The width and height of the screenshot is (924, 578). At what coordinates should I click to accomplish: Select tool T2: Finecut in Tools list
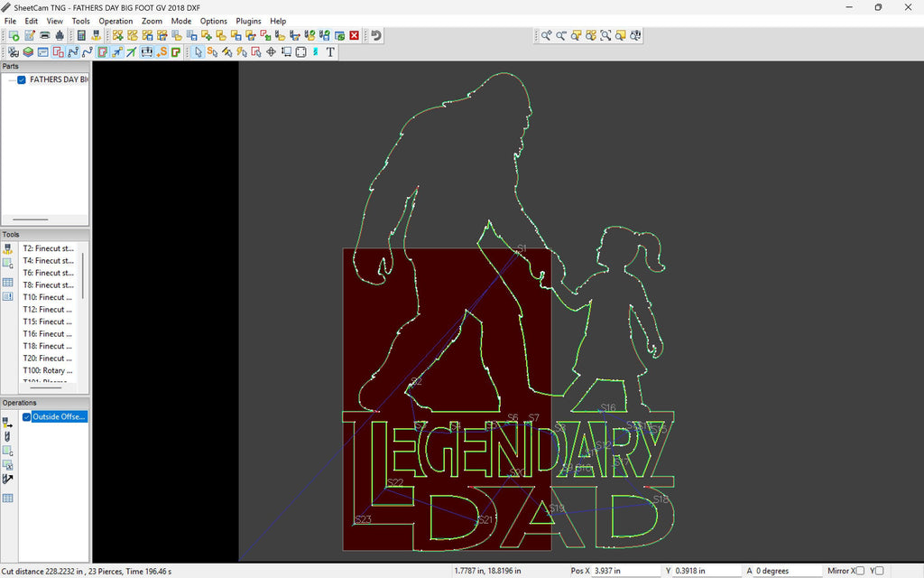tap(49, 248)
